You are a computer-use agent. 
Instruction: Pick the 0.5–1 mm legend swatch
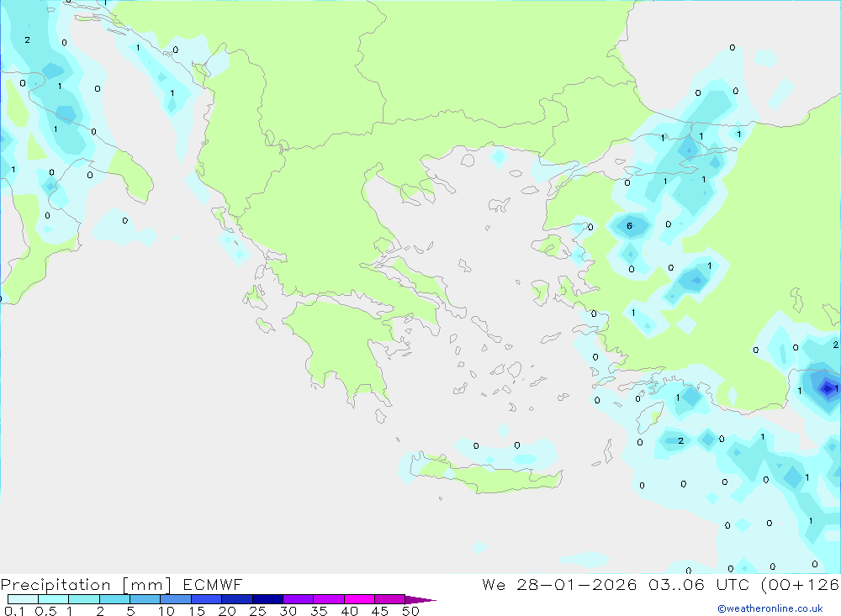pyautogui.click(x=53, y=599)
